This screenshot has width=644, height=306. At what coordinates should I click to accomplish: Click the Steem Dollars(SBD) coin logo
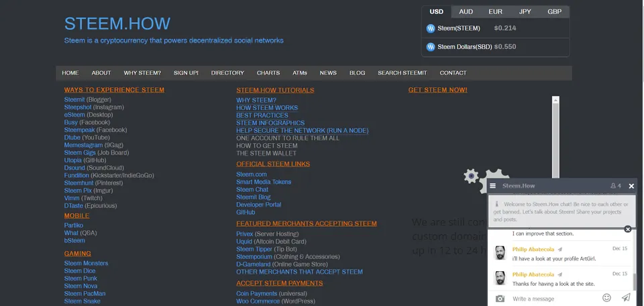[431, 47]
